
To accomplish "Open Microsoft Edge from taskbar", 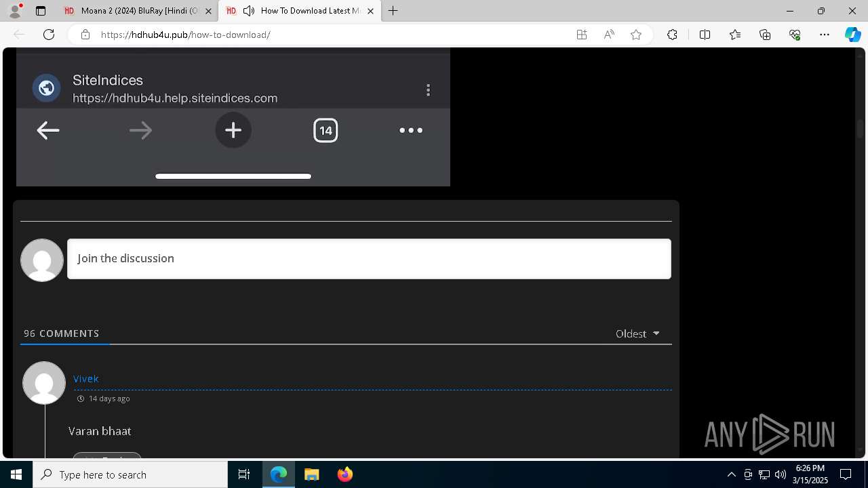I will (x=279, y=474).
